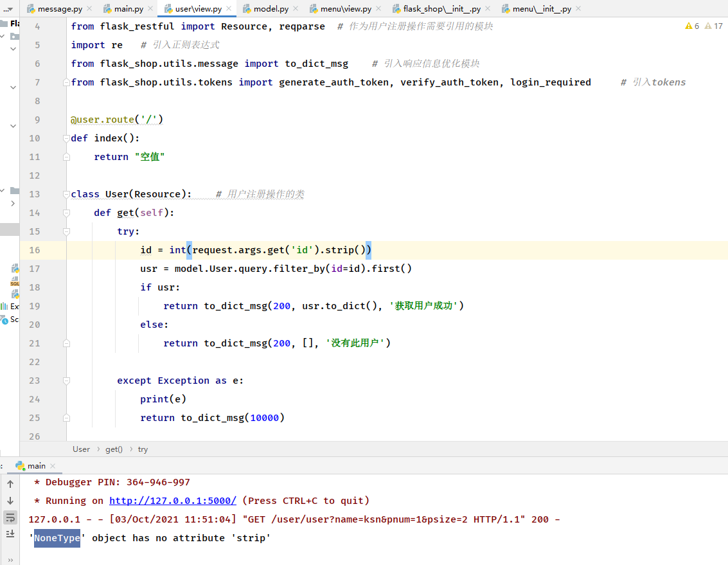Open the project view options dropdown
Image resolution: width=728 pixels, height=565 pixels.
click(8, 9)
